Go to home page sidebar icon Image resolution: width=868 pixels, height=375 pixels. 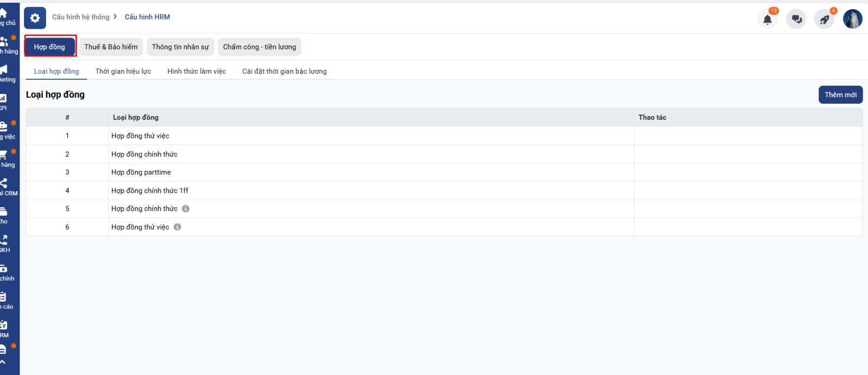(x=4, y=16)
